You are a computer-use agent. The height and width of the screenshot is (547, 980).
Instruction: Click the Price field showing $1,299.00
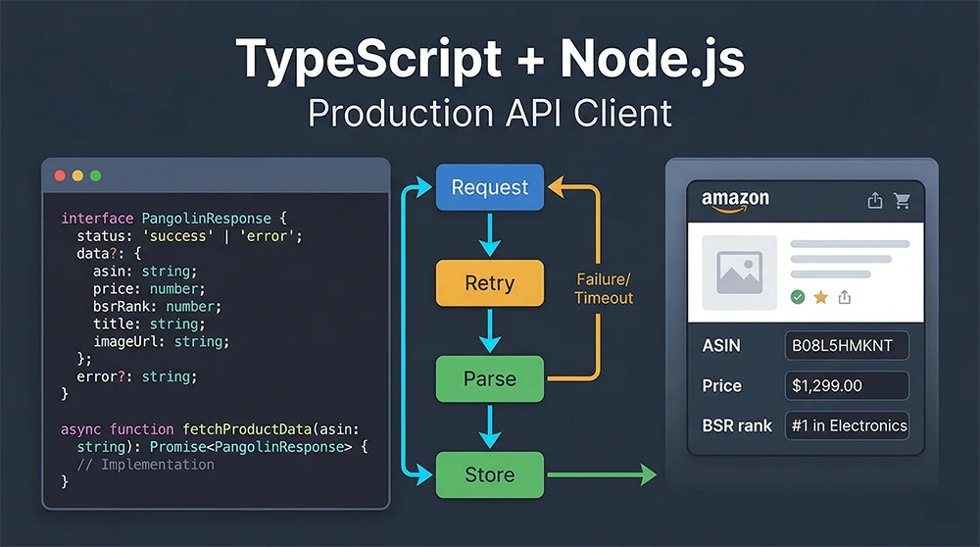point(847,385)
